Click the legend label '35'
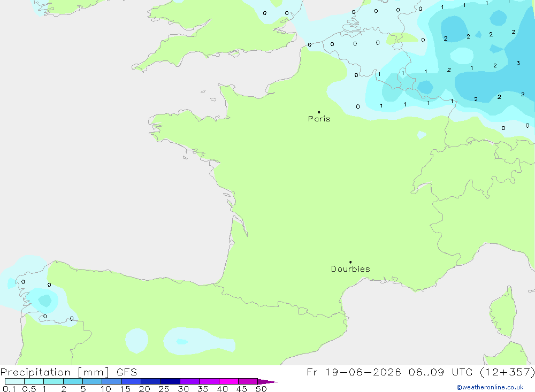 [x=203, y=389]
